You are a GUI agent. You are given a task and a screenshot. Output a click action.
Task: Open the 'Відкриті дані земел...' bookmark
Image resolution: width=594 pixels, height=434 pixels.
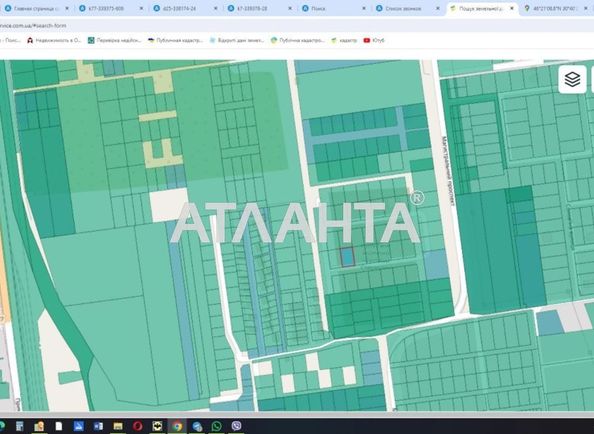click(x=237, y=40)
